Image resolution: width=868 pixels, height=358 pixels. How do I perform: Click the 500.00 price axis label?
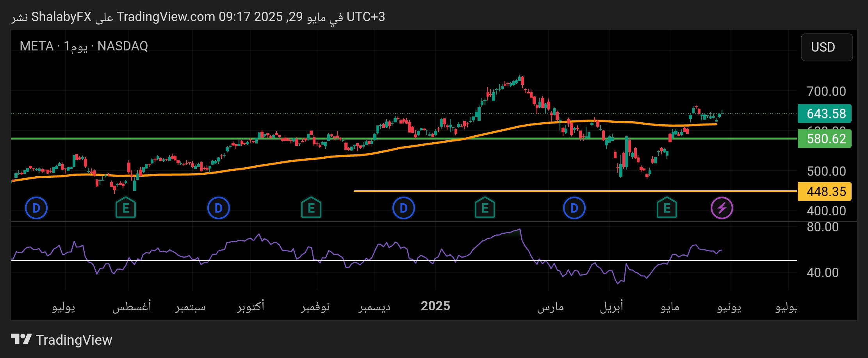tap(826, 171)
